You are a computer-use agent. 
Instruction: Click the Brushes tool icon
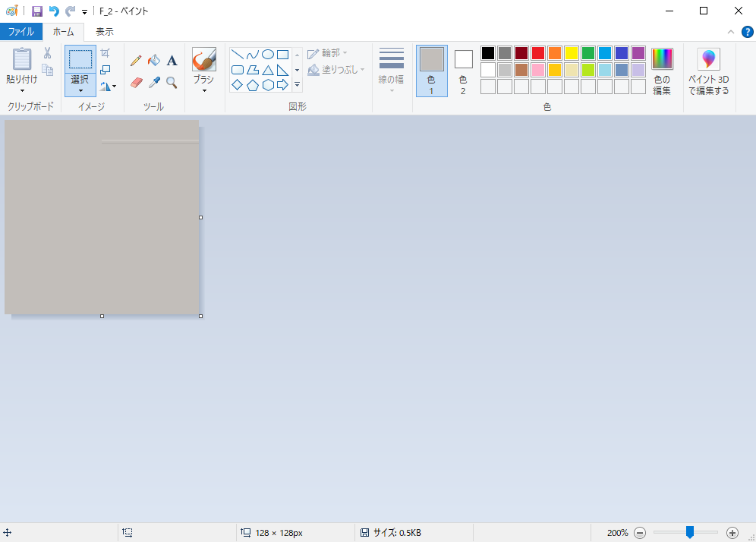(204, 59)
